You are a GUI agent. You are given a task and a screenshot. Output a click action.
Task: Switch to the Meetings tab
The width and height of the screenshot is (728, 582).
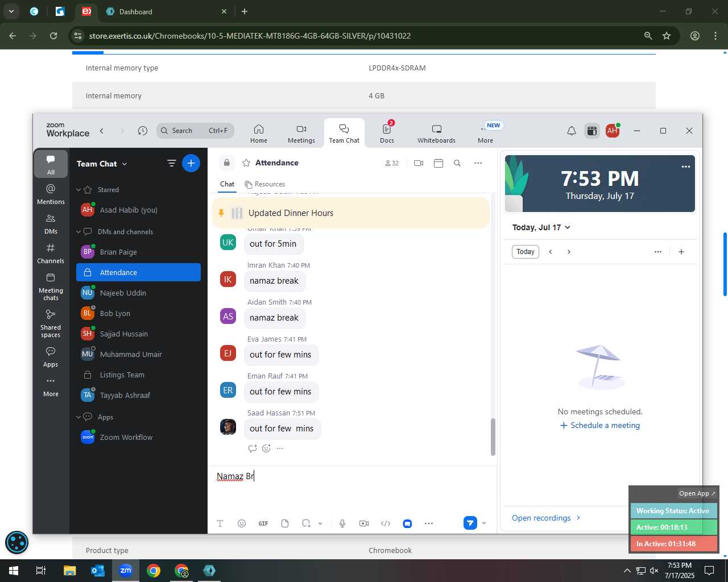pyautogui.click(x=301, y=134)
